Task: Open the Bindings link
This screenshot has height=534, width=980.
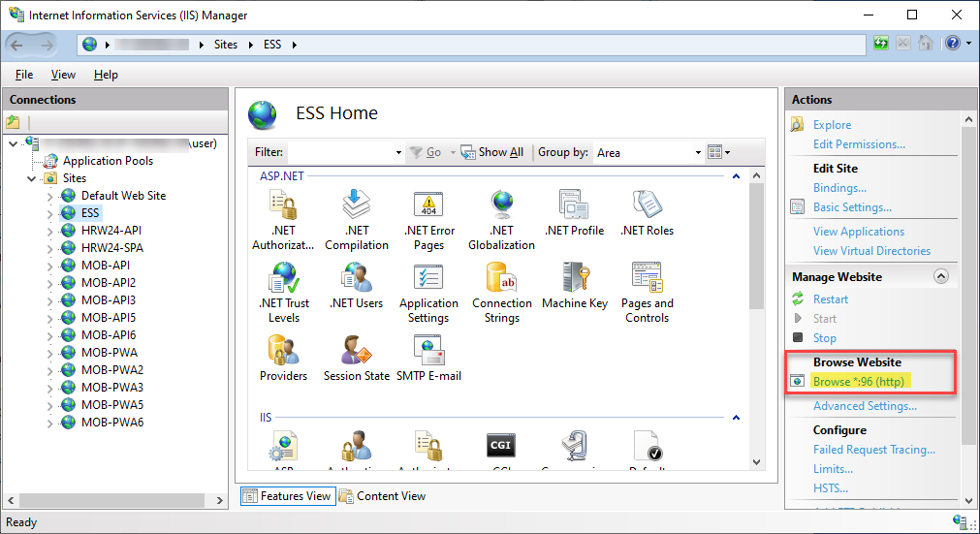Action: click(x=839, y=188)
